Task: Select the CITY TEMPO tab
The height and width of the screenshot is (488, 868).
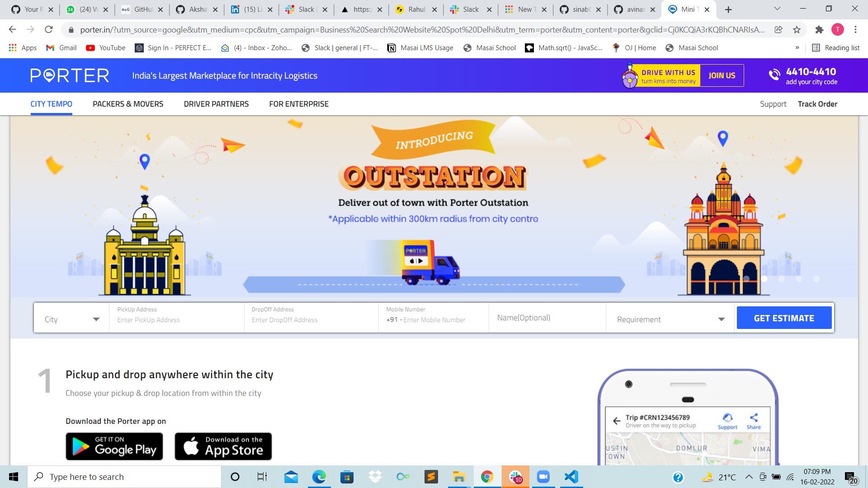Action: (x=51, y=104)
